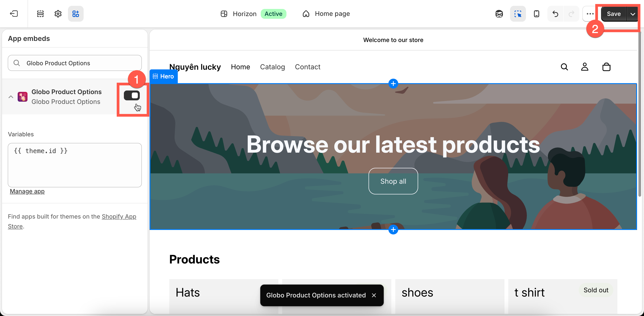This screenshot has width=644, height=316.
Task: Click the app embeds search field
Action: (75, 63)
